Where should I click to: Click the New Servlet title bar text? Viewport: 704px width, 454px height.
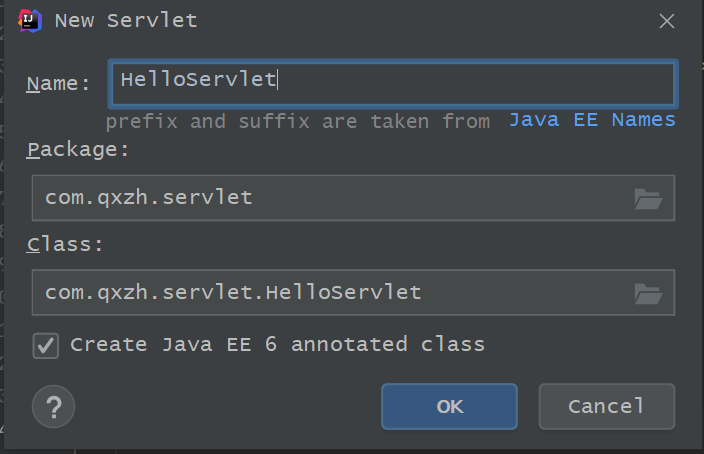point(125,20)
